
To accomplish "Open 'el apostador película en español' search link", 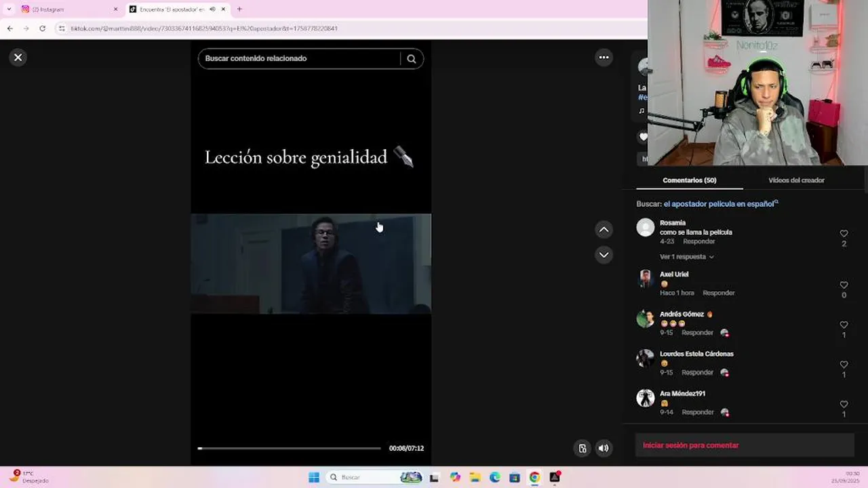I will (x=721, y=204).
